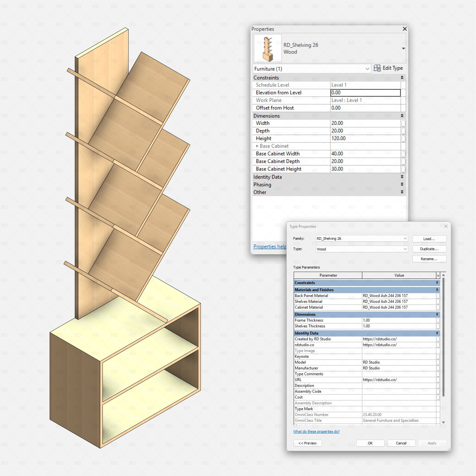Viewport: 476px width, 476px height.
Task: Expand the Base Cabinet sub-group
Action: 257,146
